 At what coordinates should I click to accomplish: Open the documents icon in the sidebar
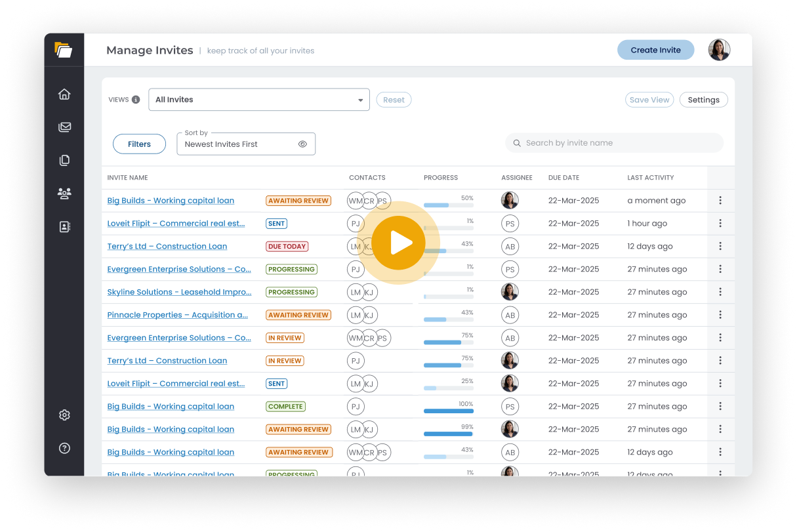[64, 159]
